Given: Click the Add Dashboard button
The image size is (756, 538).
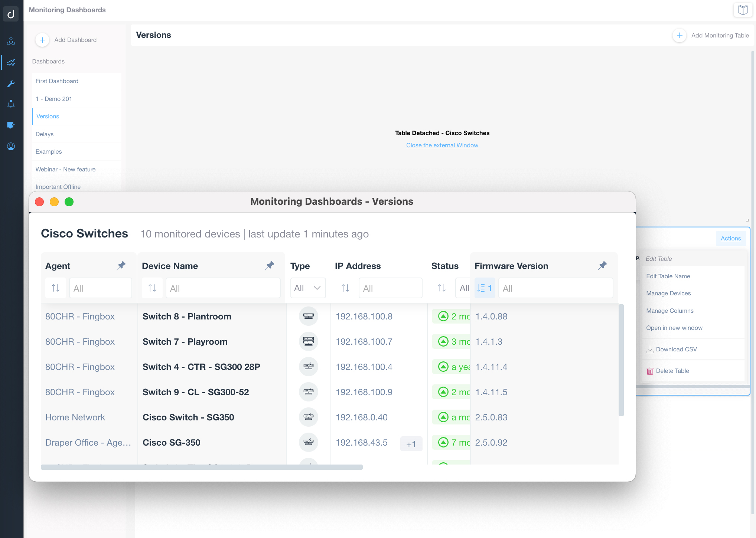Looking at the screenshot, I should [66, 40].
